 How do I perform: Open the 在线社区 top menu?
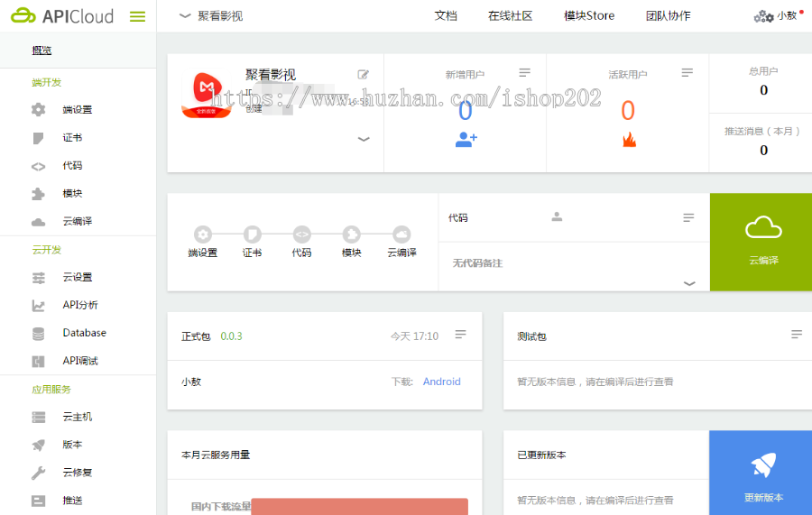[x=510, y=16]
